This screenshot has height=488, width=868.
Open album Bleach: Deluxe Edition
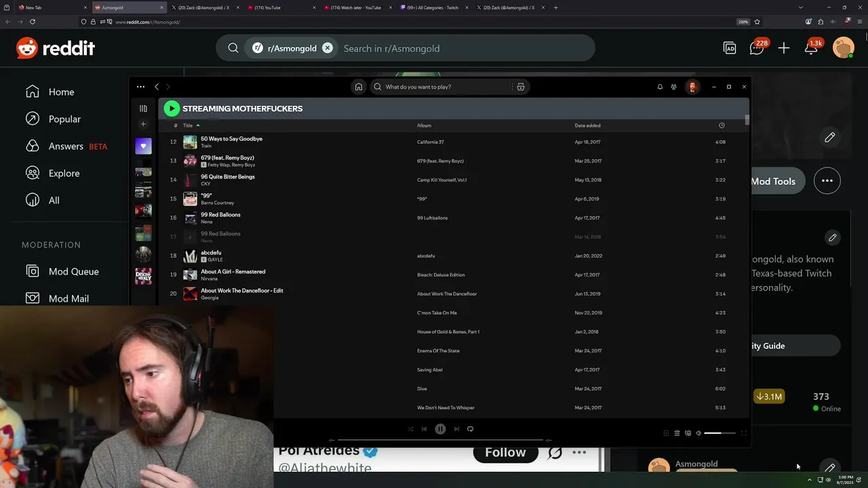(x=441, y=274)
